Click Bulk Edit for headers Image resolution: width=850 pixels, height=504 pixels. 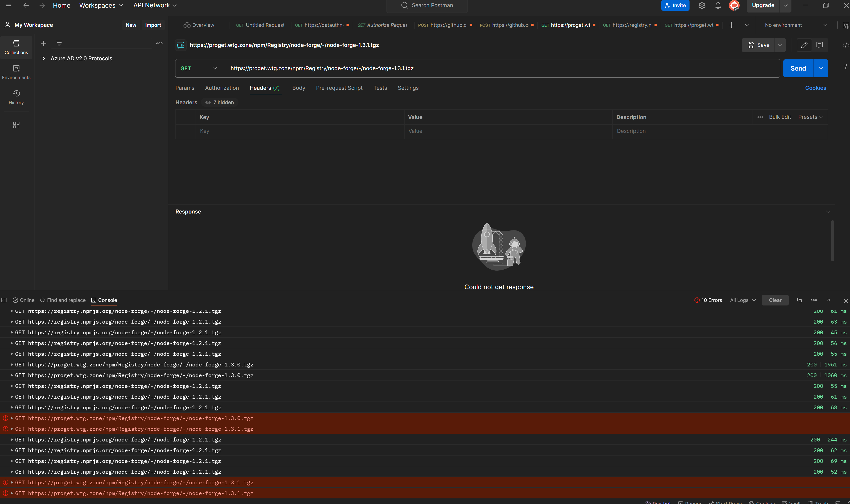tap(780, 117)
